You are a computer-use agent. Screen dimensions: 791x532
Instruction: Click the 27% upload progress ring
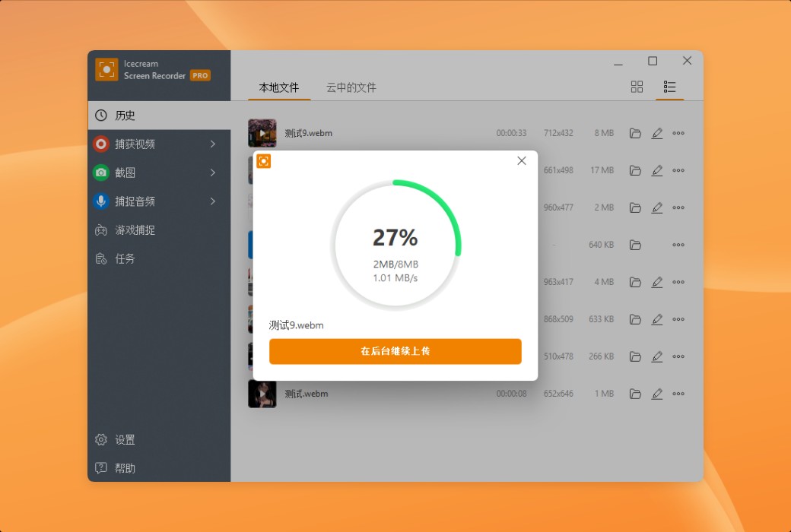[x=395, y=236]
